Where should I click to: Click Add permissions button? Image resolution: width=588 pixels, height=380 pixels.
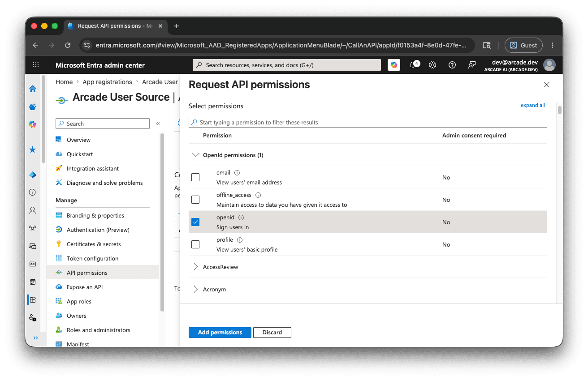(x=220, y=333)
